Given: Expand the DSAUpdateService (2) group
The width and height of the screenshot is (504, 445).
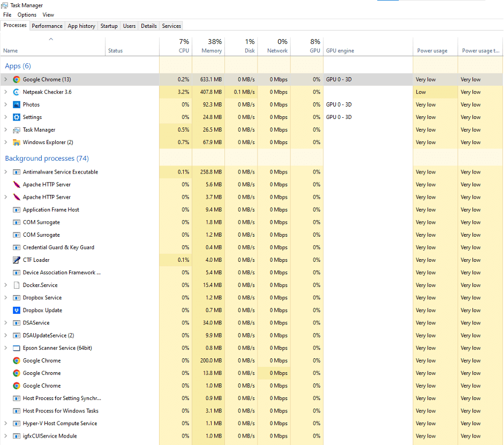Looking at the screenshot, I should [5, 335].
